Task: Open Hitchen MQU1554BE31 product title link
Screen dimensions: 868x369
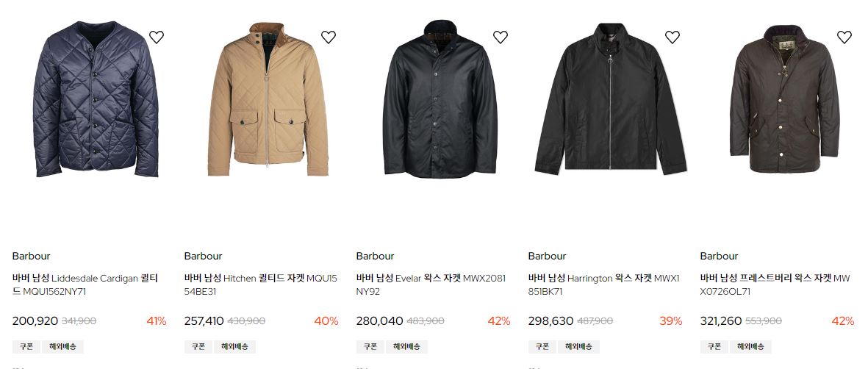Action: [261, 284]
